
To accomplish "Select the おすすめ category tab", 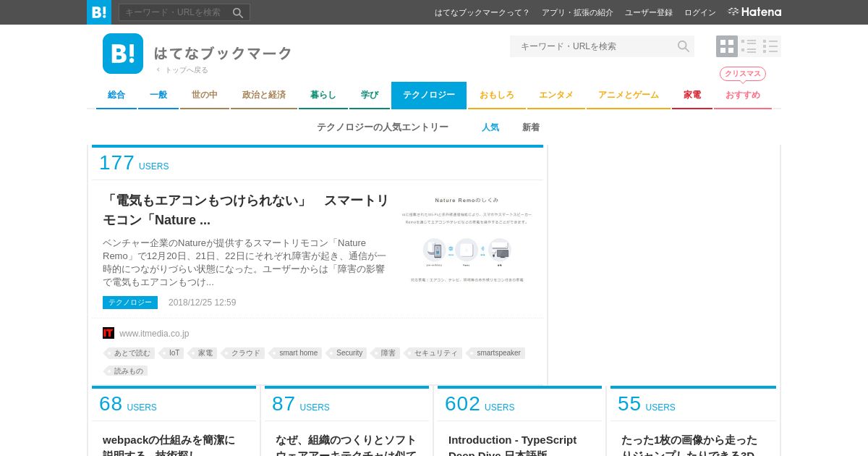I will pos(743,95).
